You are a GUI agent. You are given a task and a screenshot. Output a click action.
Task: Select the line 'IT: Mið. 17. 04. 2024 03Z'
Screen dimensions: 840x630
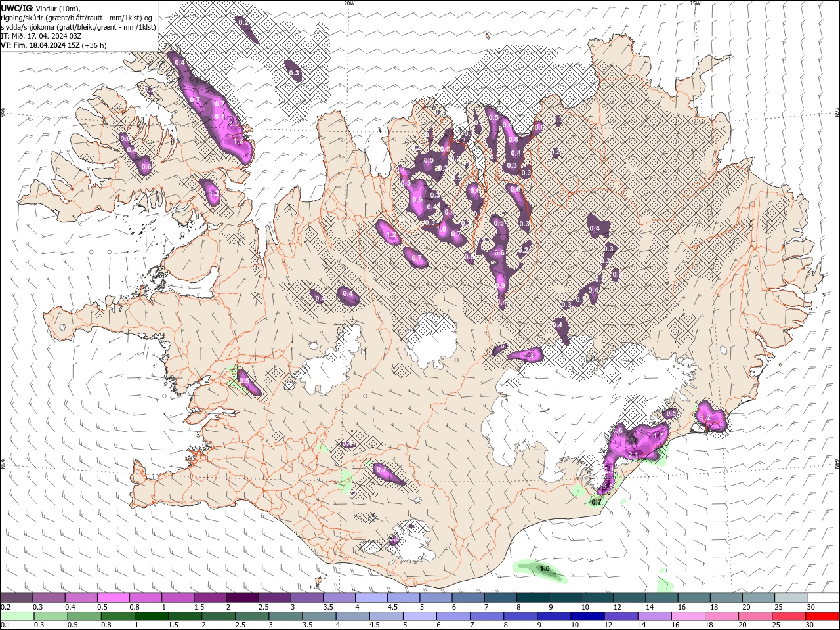(41, 36)
